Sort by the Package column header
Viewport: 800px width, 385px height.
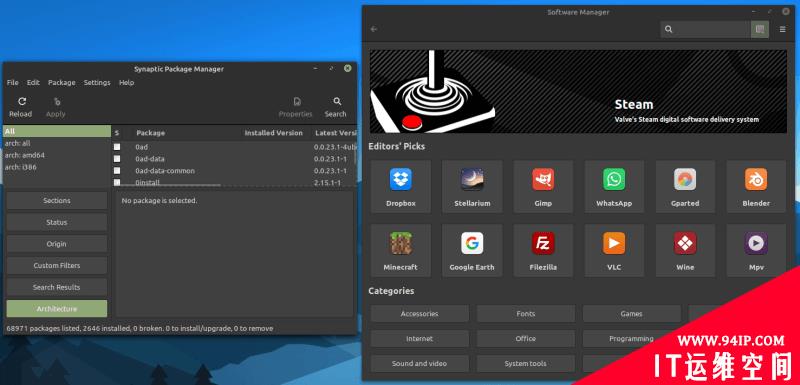tap(151, 133)
